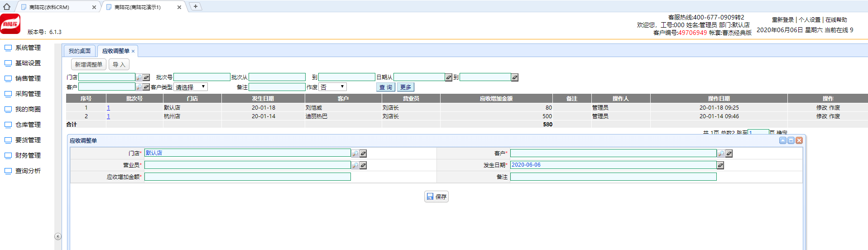Screen dimensions: 868x250
Task: Close the 应收调整单 tab
Action: [x=133, y=52]
